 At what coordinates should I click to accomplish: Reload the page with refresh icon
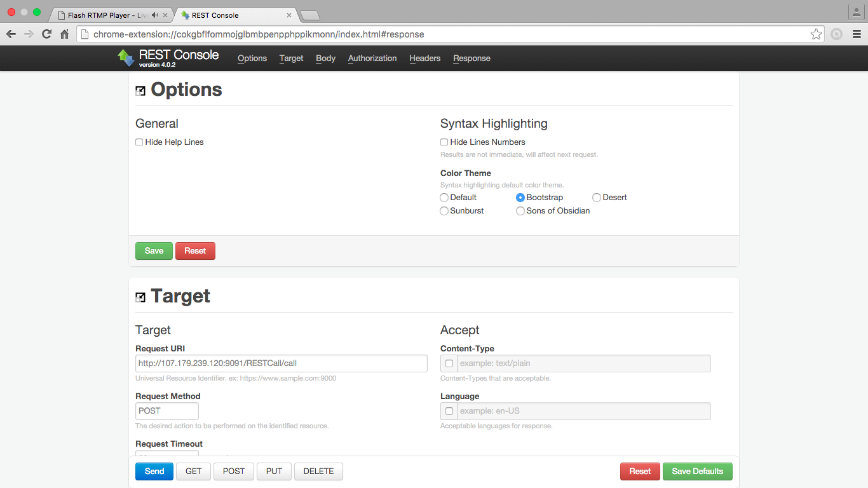click(46, 34)
